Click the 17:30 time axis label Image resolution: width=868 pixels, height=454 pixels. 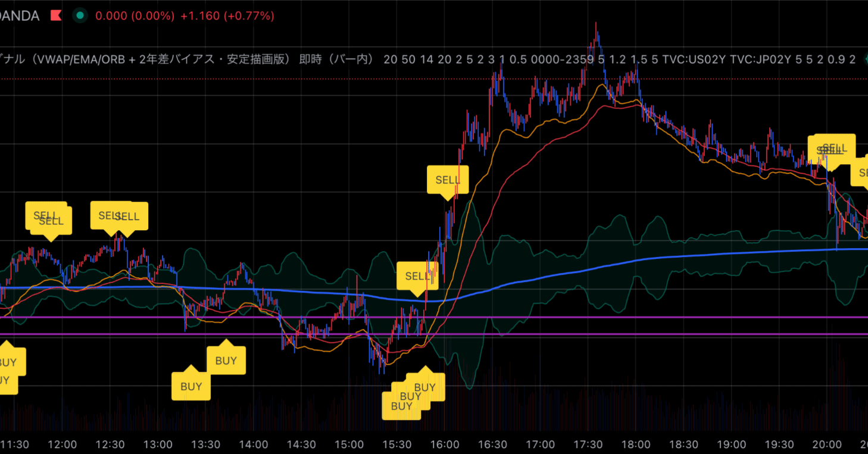588,444
